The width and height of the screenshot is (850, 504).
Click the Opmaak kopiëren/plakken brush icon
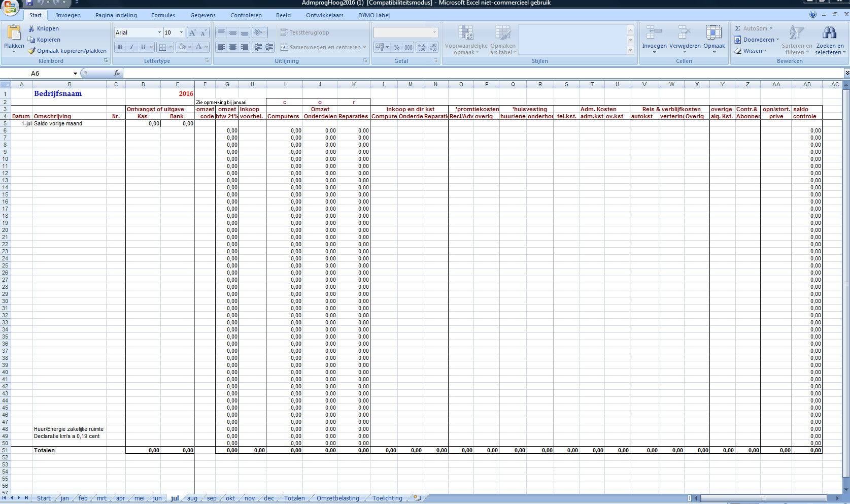coord(31,51)
